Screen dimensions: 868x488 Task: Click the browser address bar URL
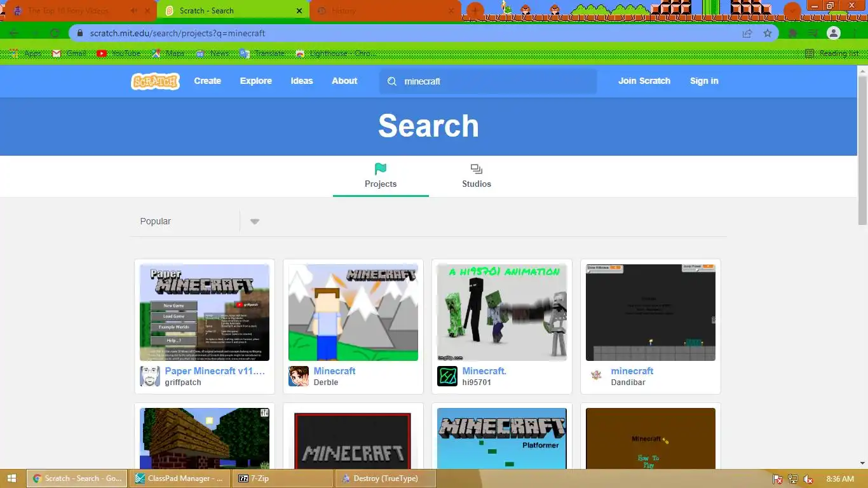[x=178, y=33]
